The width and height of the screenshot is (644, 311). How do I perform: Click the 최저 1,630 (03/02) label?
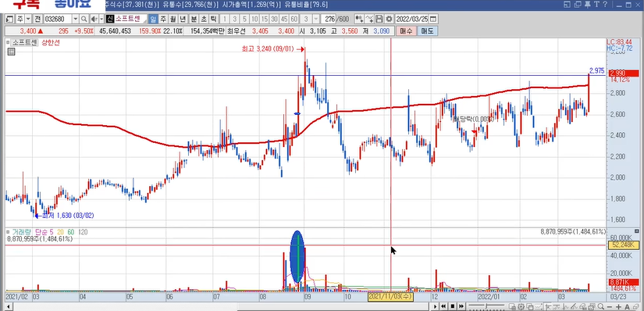[x=68, y=215]
